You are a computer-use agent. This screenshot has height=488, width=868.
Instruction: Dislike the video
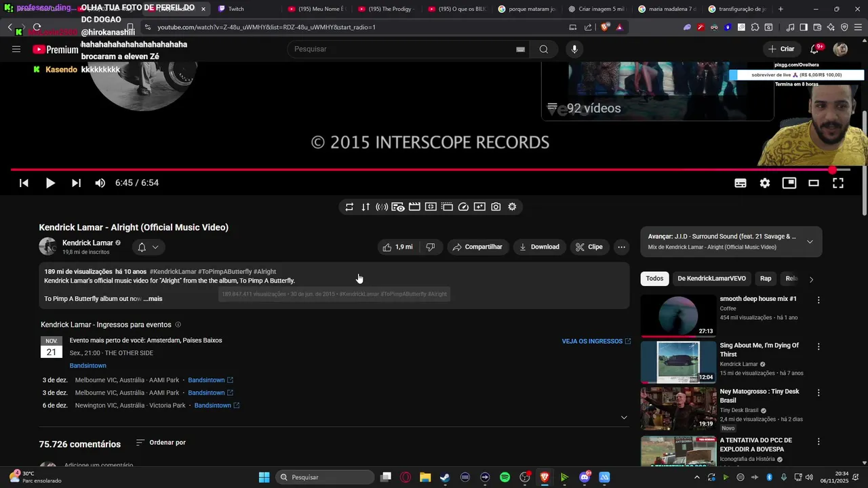(x=430, y=247)
